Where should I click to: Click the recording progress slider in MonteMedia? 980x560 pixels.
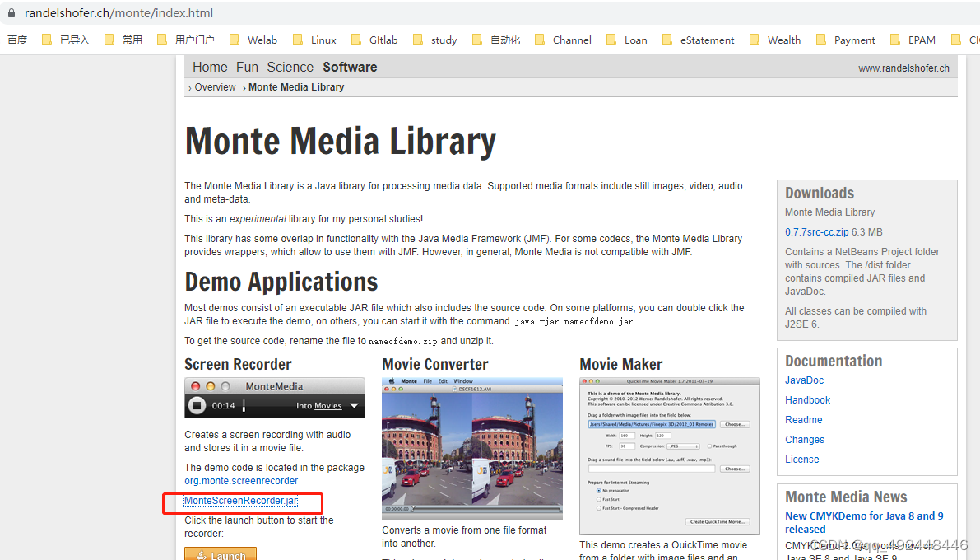[x=243, y=405]
